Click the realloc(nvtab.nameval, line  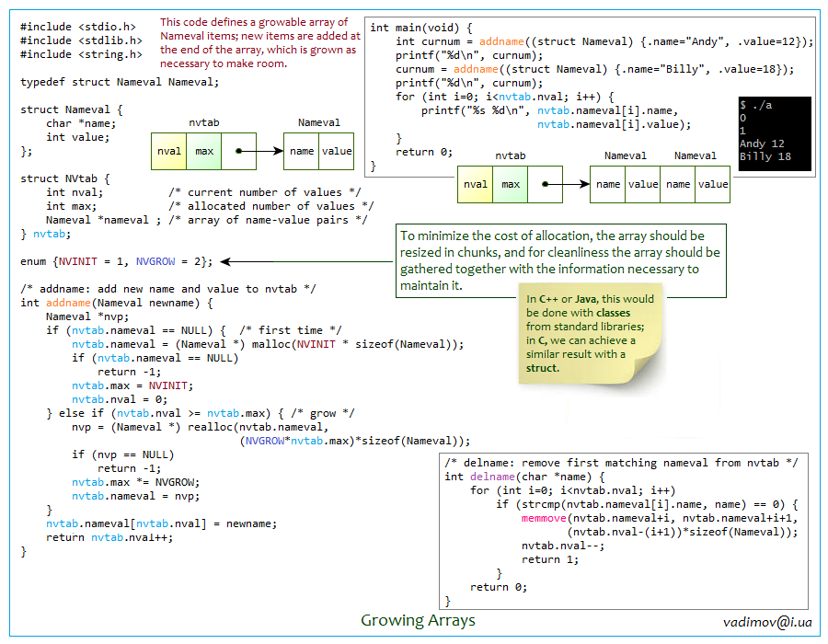201,427
